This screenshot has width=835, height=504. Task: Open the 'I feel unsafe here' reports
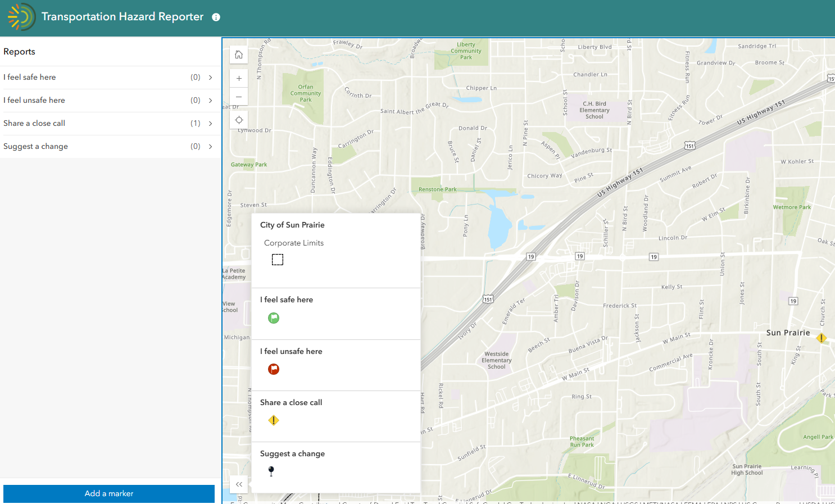coord(110,101)
